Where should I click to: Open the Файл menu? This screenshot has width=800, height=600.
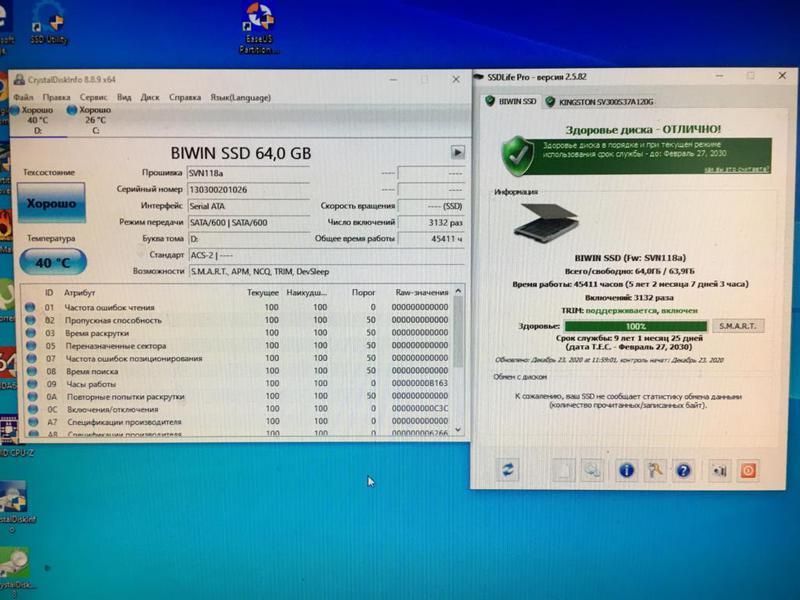pos(24,97)
